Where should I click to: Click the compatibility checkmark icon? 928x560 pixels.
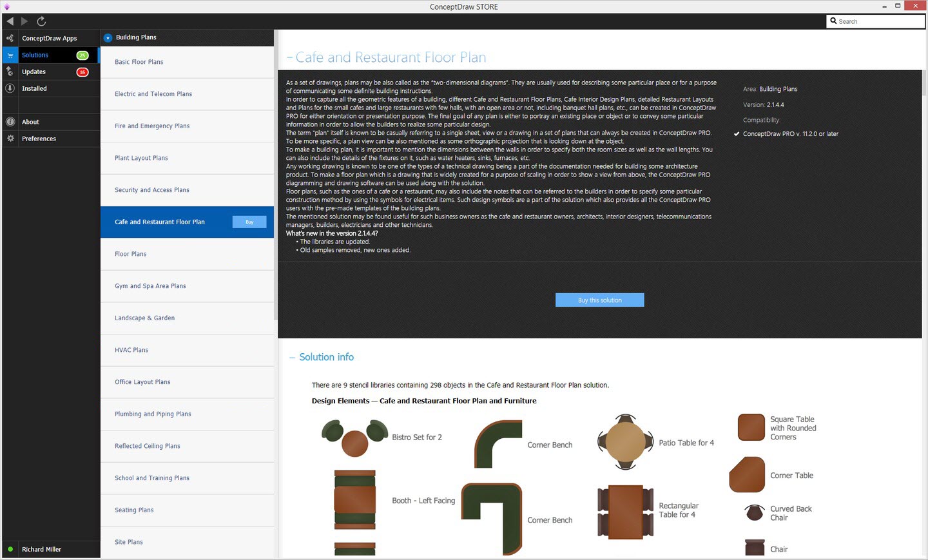coord(737,134)
